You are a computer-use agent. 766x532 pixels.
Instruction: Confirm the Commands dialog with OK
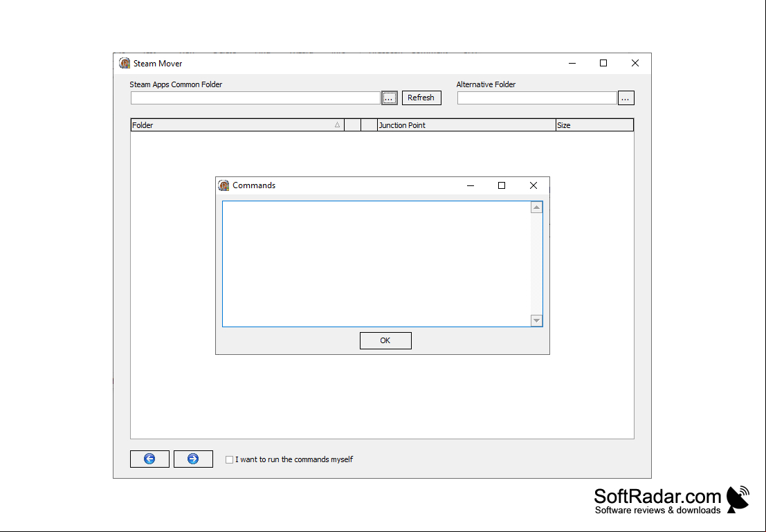pyautogui.click(x=385, y=340)
